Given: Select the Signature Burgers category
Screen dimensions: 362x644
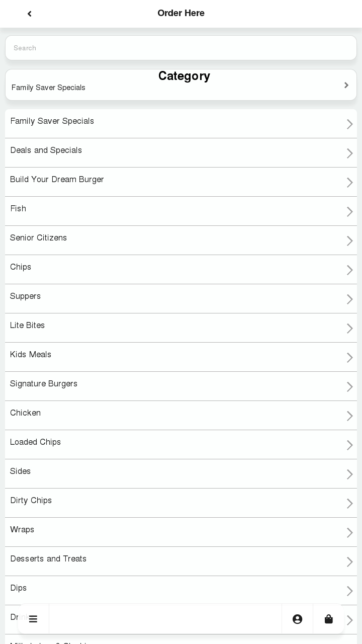Looking at the screenshot, I should pyautogui.click(x=44, y=384).
